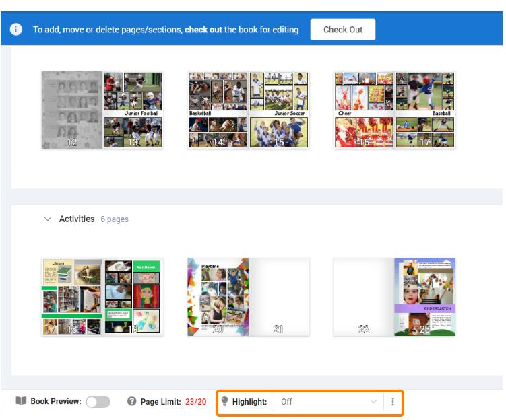Click the '6 pages' count label
Viewport: 506px width, 420px height.
coord(115,219)
